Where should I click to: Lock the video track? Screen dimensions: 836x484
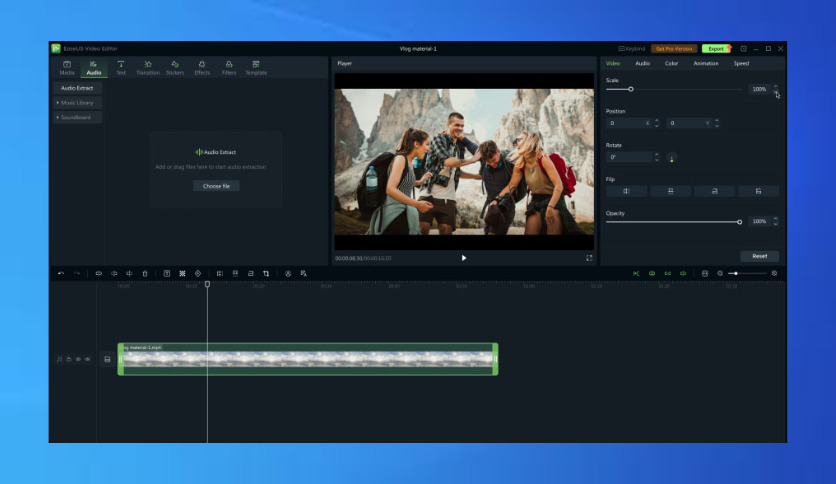[x=69, y=359]
